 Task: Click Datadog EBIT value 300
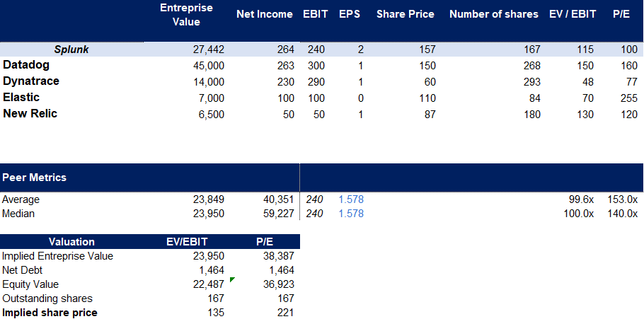click(x=316, y=66)
